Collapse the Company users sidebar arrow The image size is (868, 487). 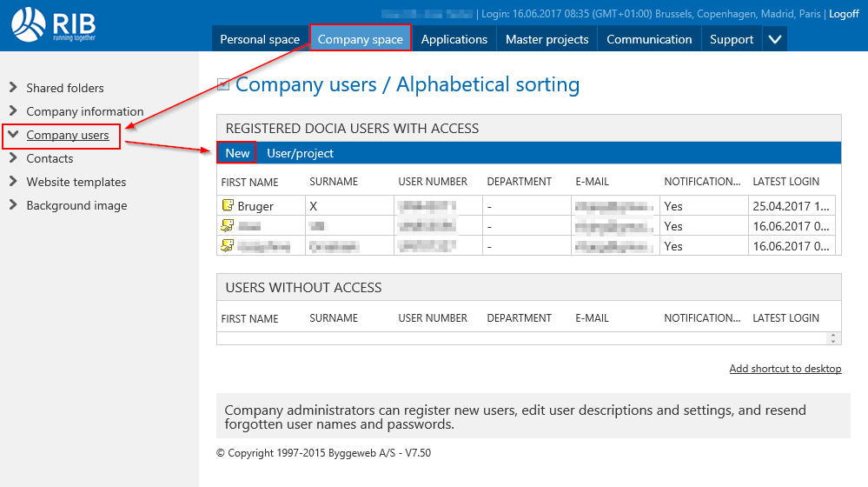tap(13, 135)
